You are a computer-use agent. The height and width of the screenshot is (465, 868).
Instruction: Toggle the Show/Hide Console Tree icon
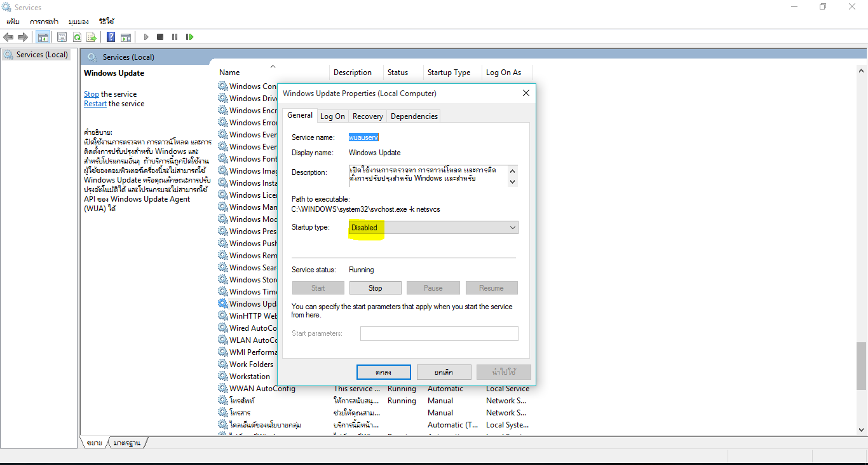pos(43,37)
